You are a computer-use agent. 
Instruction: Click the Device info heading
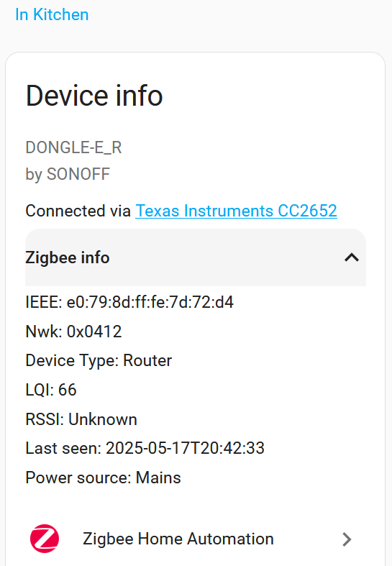click(x=94, y=96)
